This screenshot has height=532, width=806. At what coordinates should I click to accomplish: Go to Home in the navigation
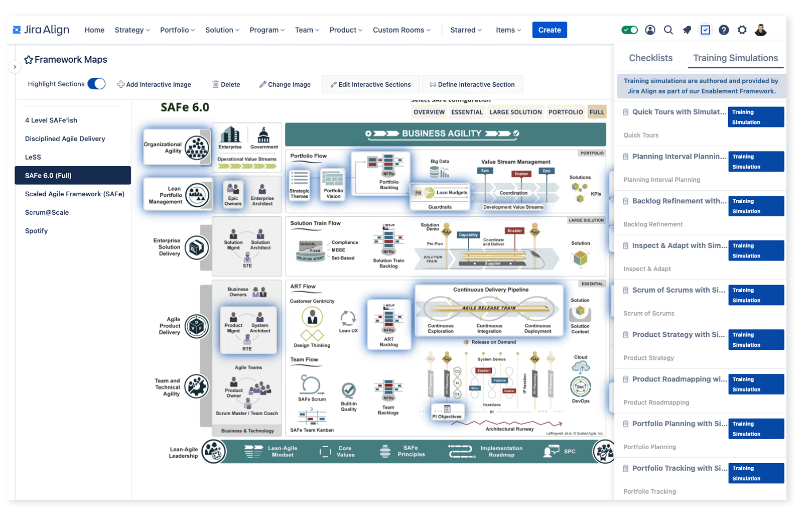pyautogui.click(x=94, y=30)
